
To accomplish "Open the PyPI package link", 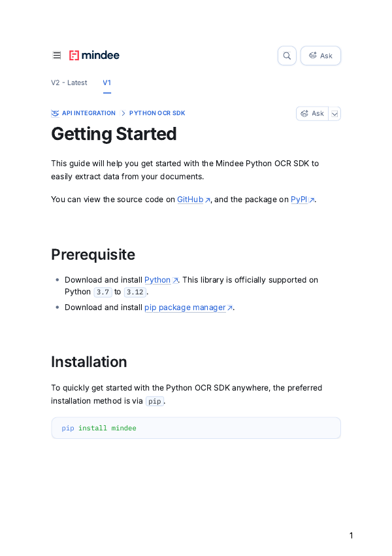I will [299, 200].
